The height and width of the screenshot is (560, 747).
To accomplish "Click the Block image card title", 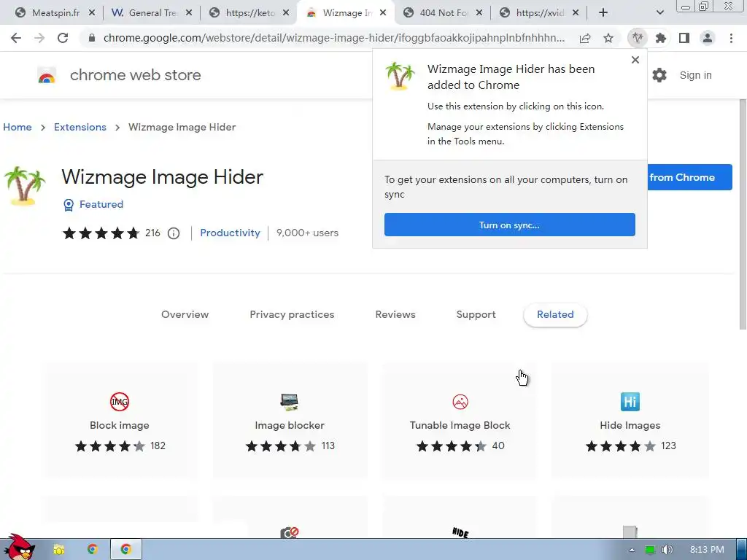I will click(120, 425).
